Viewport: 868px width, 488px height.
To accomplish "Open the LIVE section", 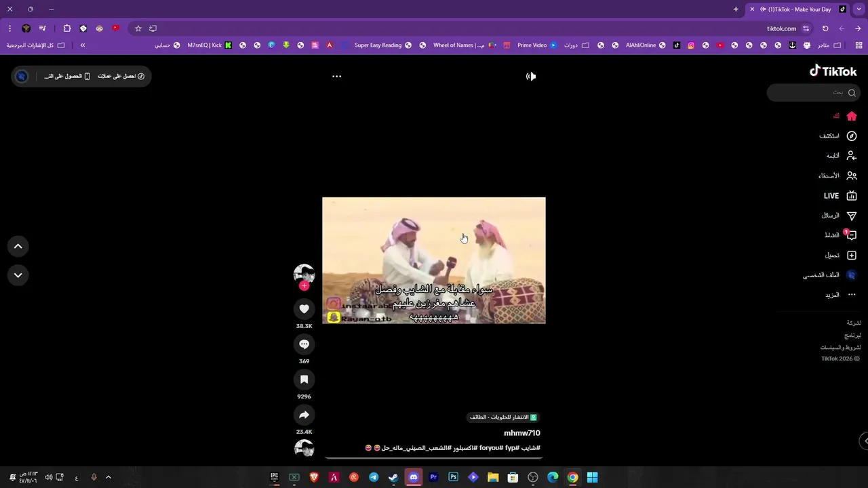I will 840,196.
